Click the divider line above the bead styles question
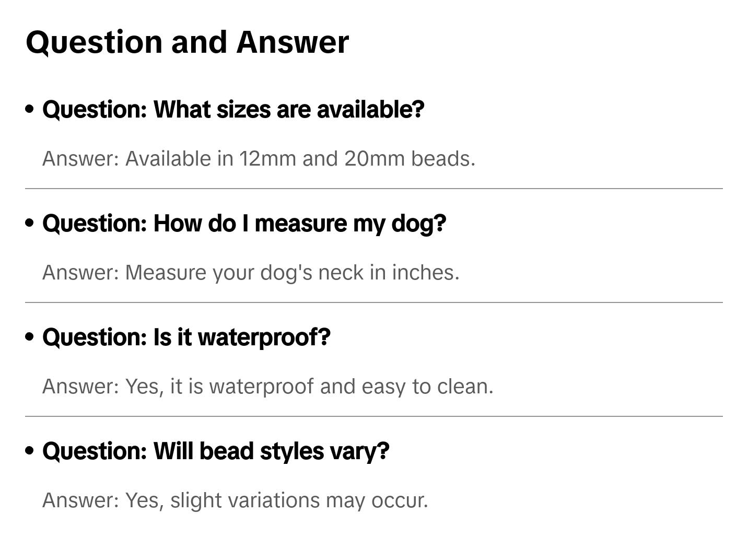Image resolution: width=748 pixels, height=560 pixels. (374, 416)
